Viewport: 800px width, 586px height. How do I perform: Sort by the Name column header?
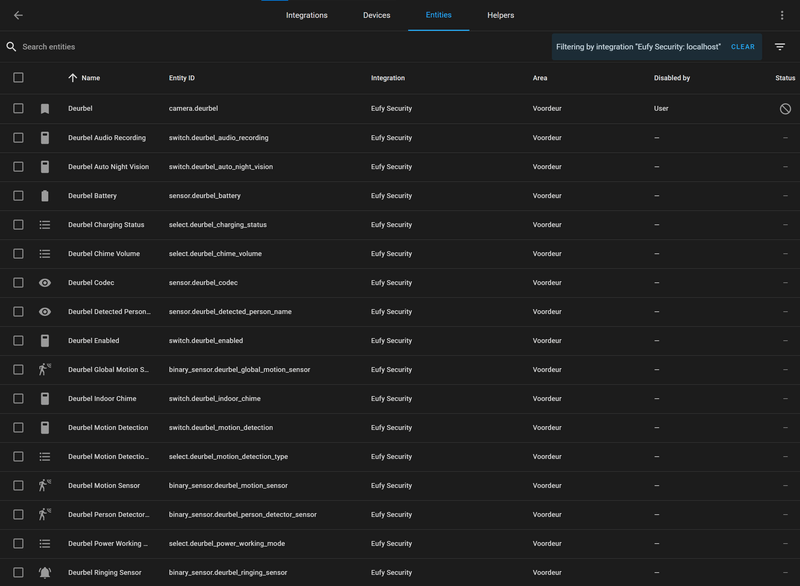(90, 78)
